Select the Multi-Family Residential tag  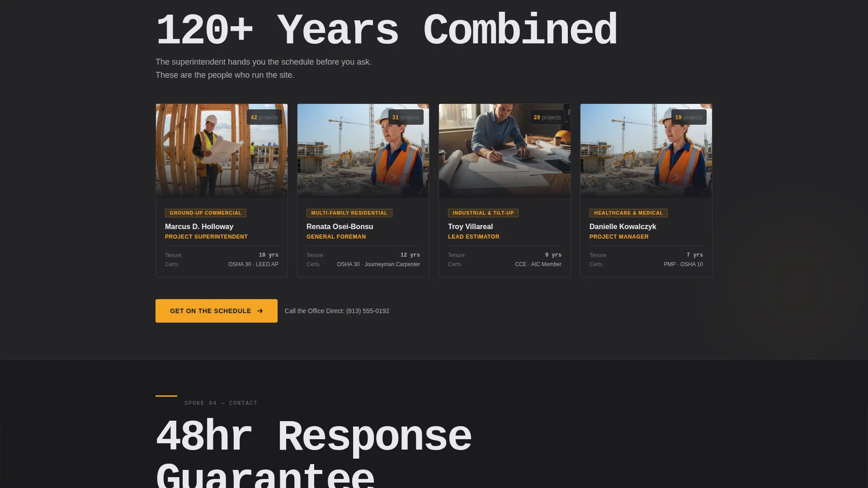click(349, 213)
